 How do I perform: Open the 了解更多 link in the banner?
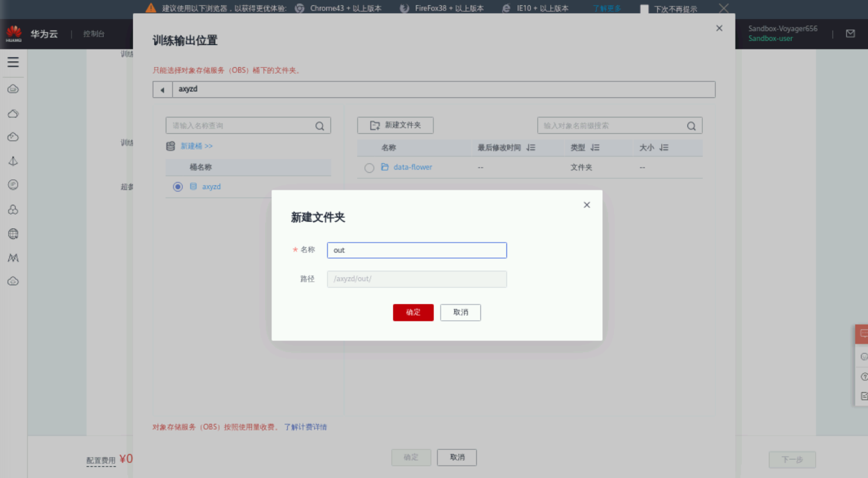[608, 8]
